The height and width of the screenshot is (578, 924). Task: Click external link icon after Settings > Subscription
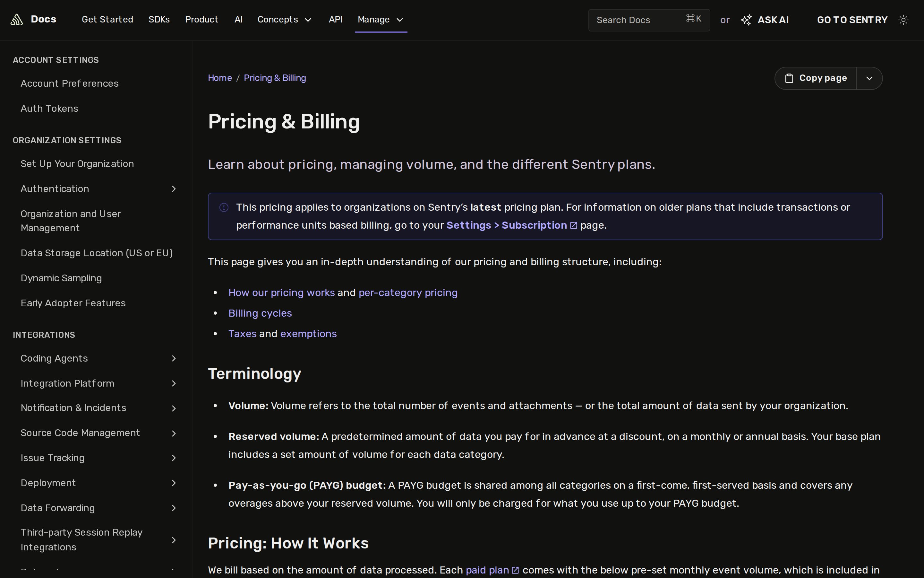pos(574,225)
